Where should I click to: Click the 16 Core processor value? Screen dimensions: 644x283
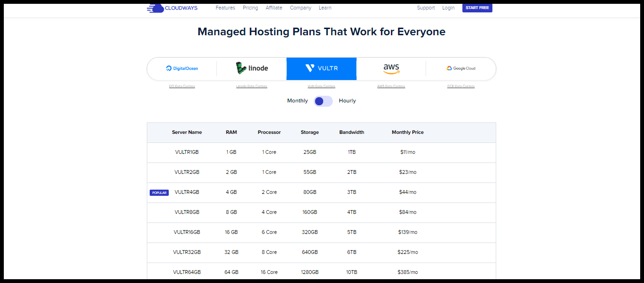(x=269, y=273)
